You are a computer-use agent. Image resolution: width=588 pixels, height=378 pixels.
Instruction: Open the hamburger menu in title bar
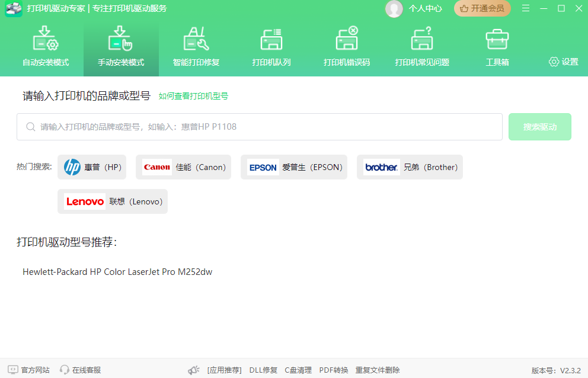point(526,8)
